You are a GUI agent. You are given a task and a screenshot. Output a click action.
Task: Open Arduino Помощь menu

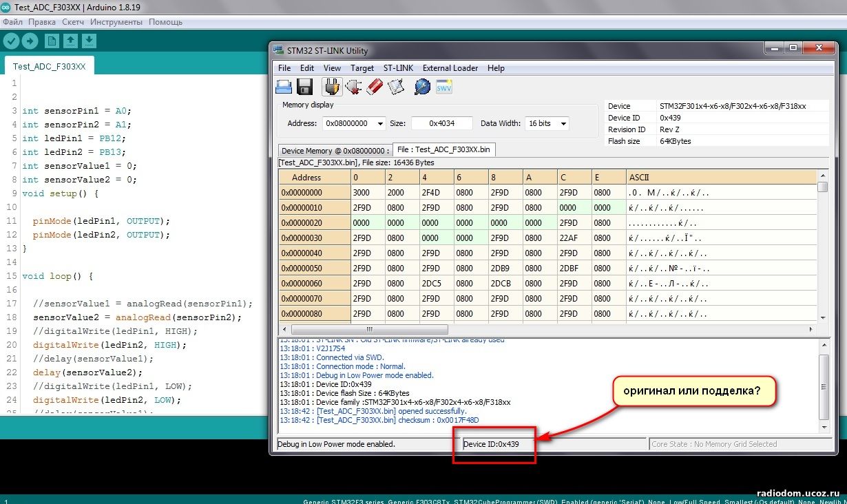166,22
